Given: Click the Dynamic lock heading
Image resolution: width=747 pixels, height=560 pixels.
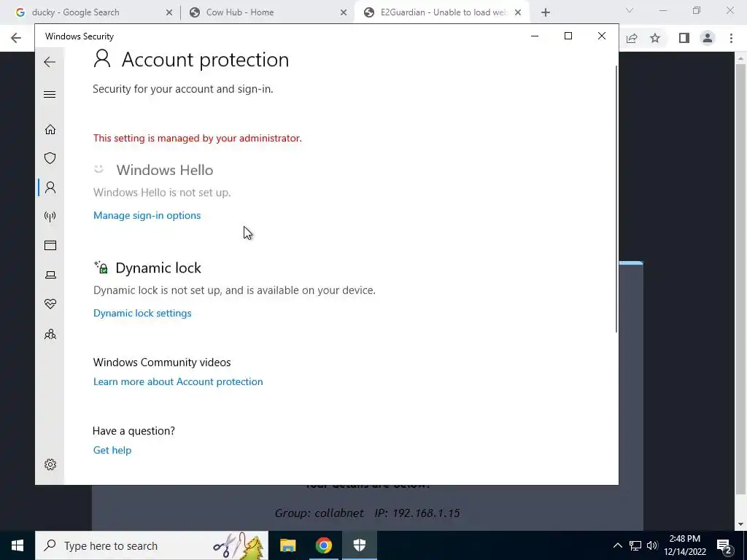Looking at the screenshot, I should (x=158, y=268).
